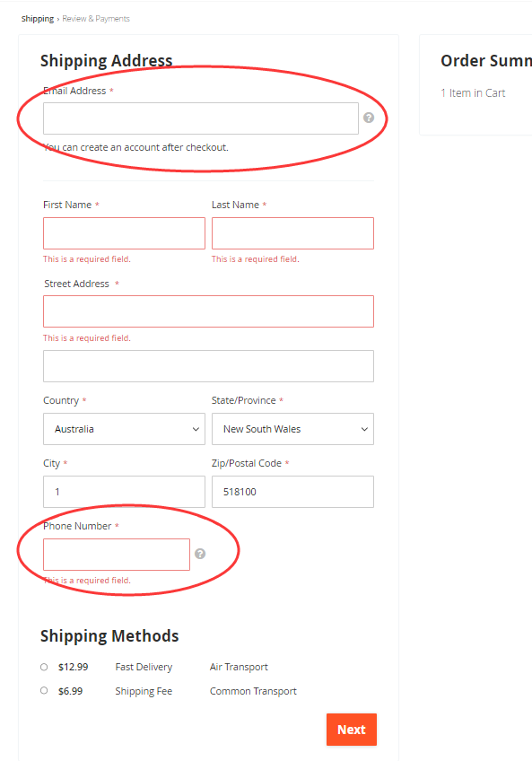532x761 pixels.
Task: Expand the 1 Item in Cart summary
Action: coord(473,93)
